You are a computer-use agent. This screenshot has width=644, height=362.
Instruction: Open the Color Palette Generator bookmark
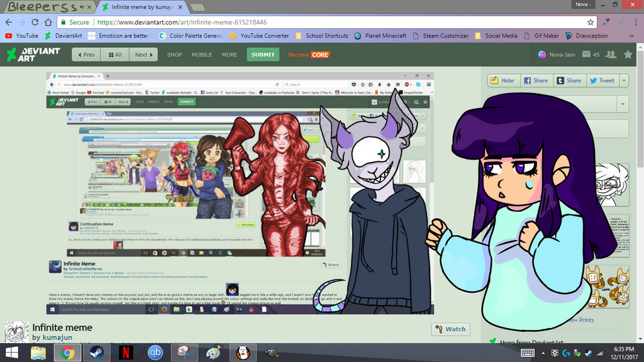pyautogui.click(x=190, y=36)
